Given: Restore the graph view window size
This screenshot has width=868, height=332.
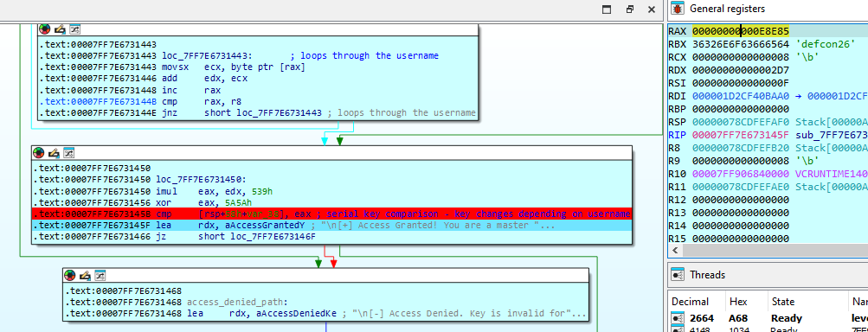Looking at the screenshot, I should 630,10.
